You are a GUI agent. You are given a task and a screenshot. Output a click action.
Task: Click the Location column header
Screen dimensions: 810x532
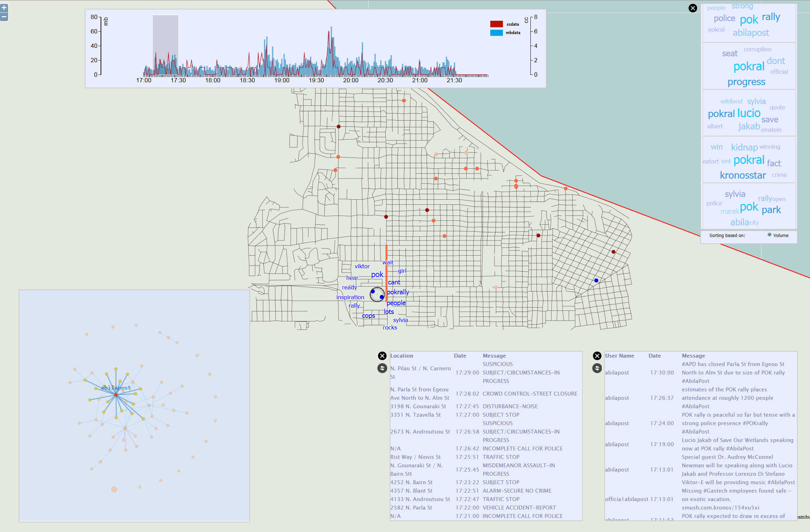pyautogui.click(x=401, y=356)
